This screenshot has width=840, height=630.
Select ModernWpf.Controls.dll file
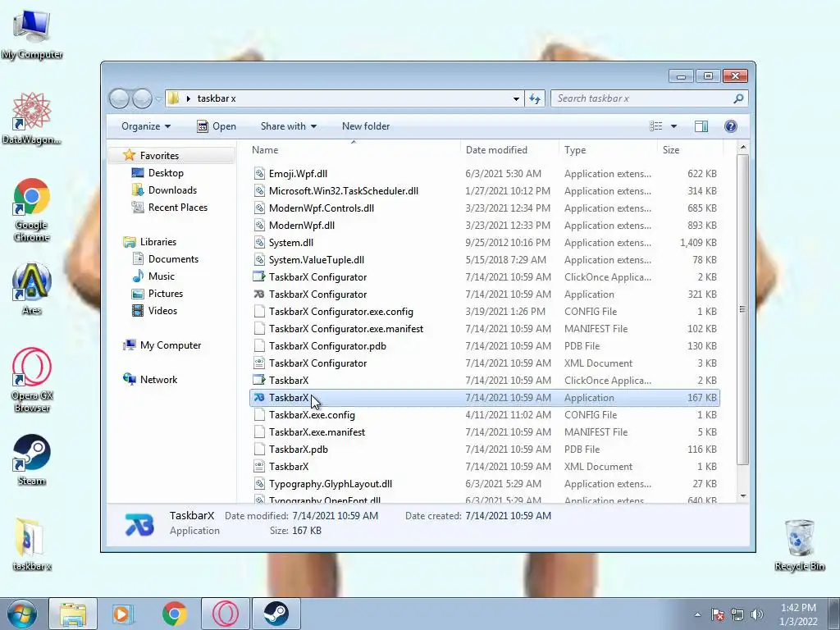pos(485,208)
